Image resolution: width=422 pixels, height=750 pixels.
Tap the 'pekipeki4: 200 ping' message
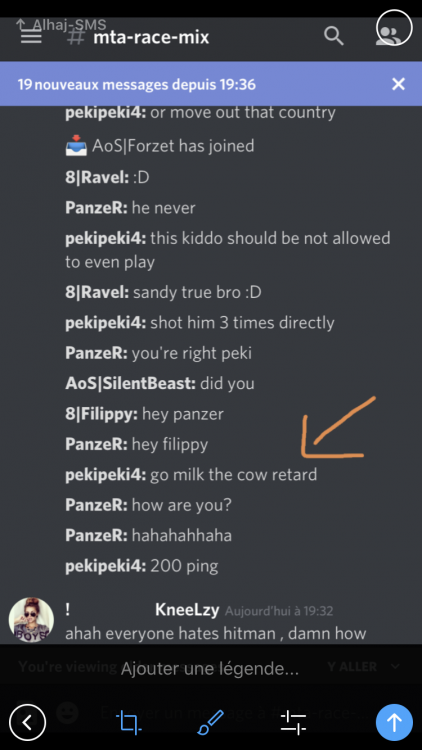pyautogui.click(x=142, y=566)
